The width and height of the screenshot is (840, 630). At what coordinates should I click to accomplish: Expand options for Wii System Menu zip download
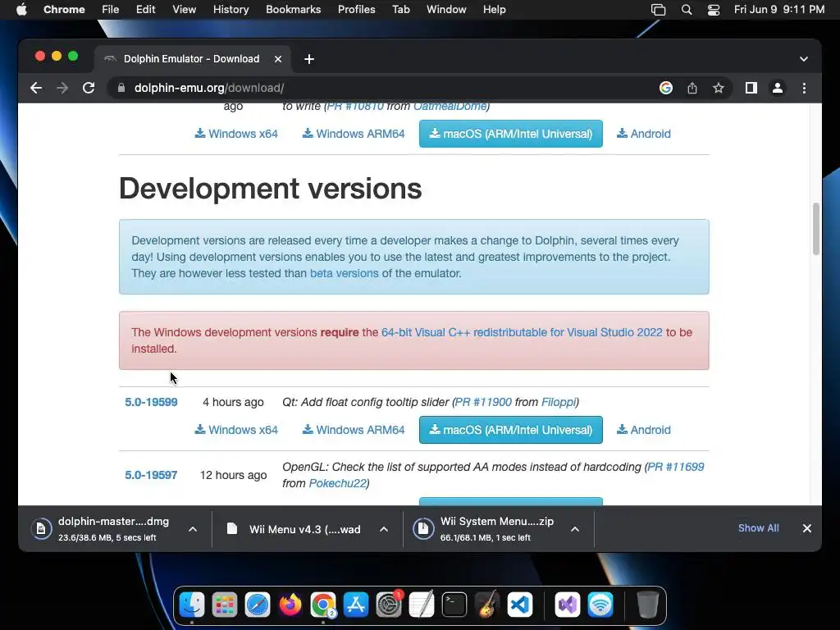coord(575,529)
